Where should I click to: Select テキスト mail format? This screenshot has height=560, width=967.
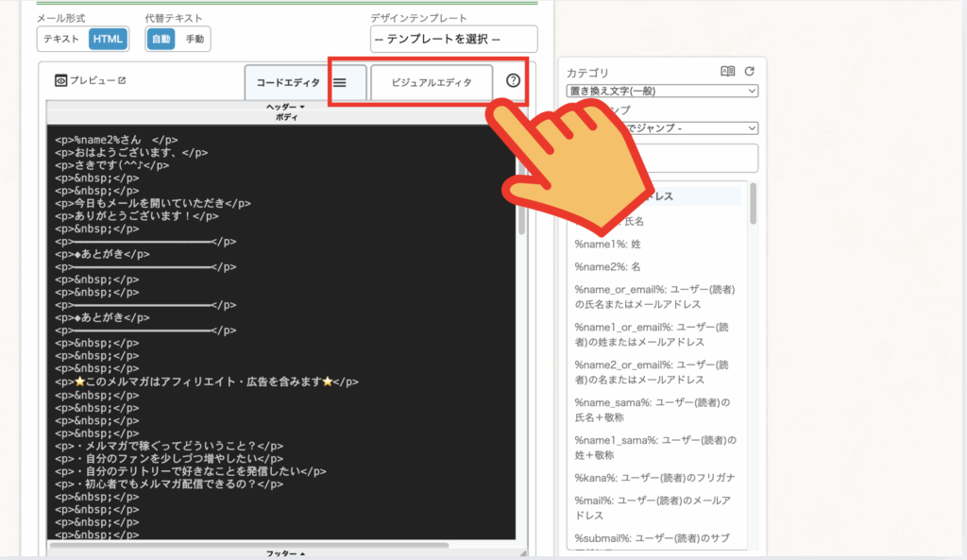[61, 39]
